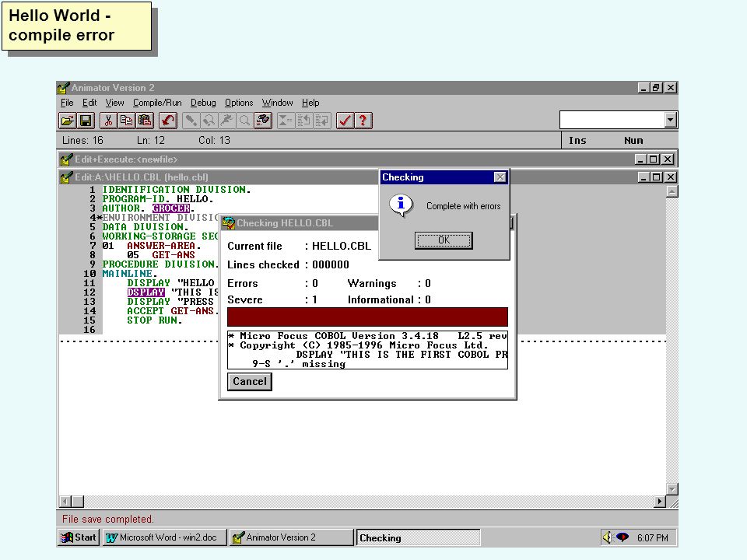The height and width of the screenshot is (560, 747).
Task: Click the 6:07 PM taskbar clock
Action: click(x=652, y=537)
